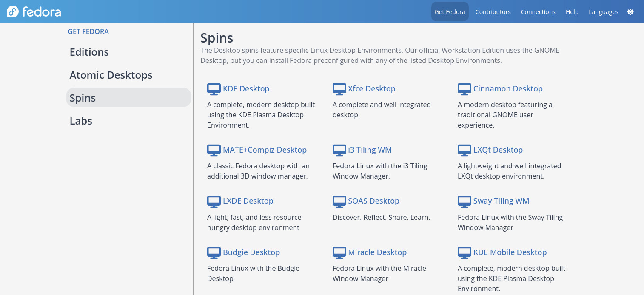This screenshot has width=644, height=295.
Task: Click 'A light, fast, and less resource' description
Action: click(x=254, y=222)
